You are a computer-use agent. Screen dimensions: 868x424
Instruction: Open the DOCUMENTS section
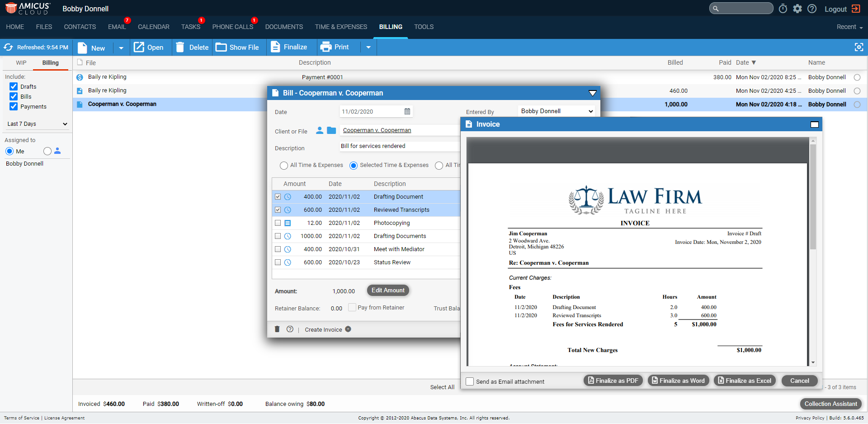click(x=284, y=27)
